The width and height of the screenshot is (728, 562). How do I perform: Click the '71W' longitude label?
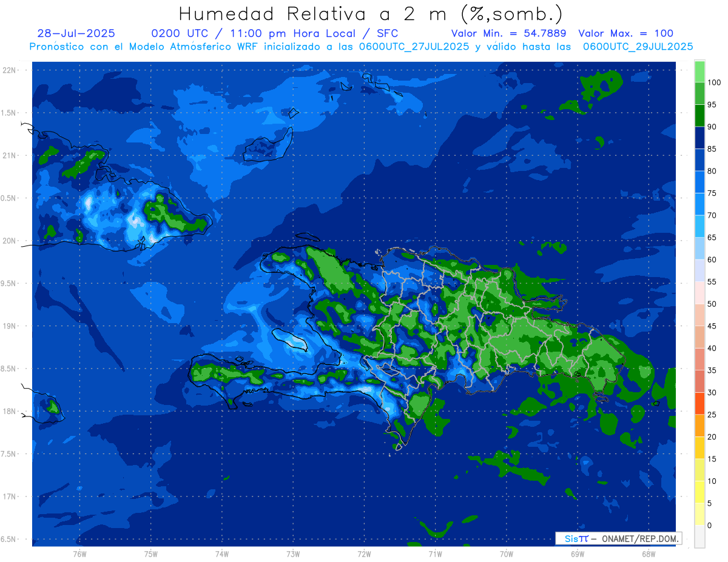(435, 554)
